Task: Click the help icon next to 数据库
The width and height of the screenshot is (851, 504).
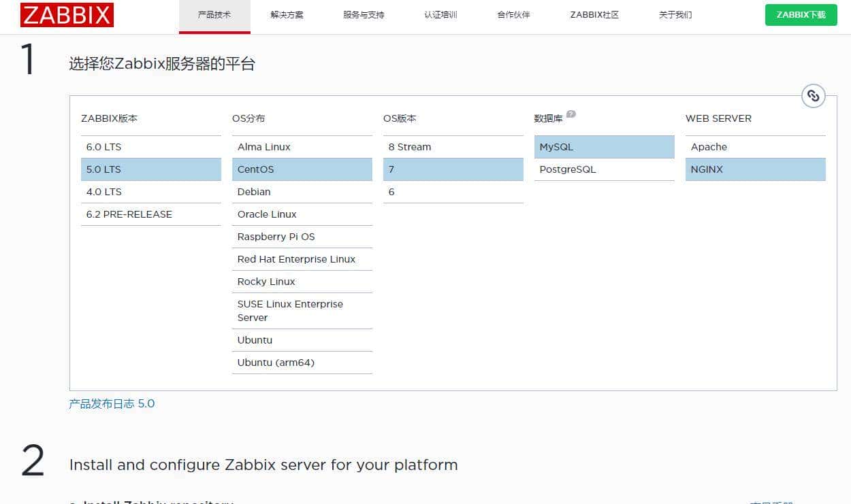Action: pos(570,114)
